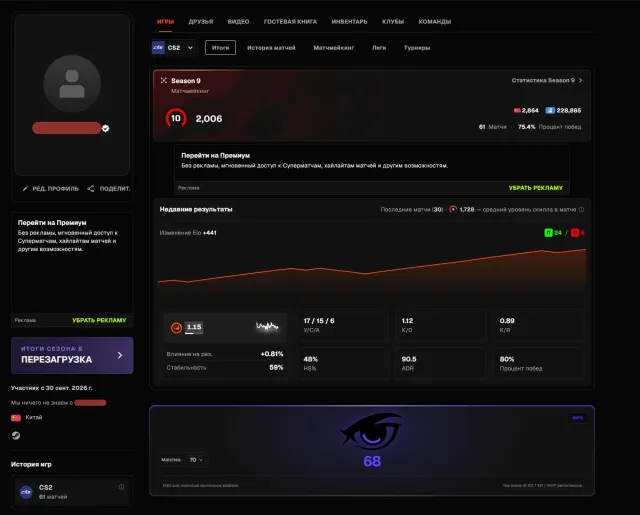Open Матчмейкинг sub-tab
Viewport: 640px width, 515px height.
[333, 48]
